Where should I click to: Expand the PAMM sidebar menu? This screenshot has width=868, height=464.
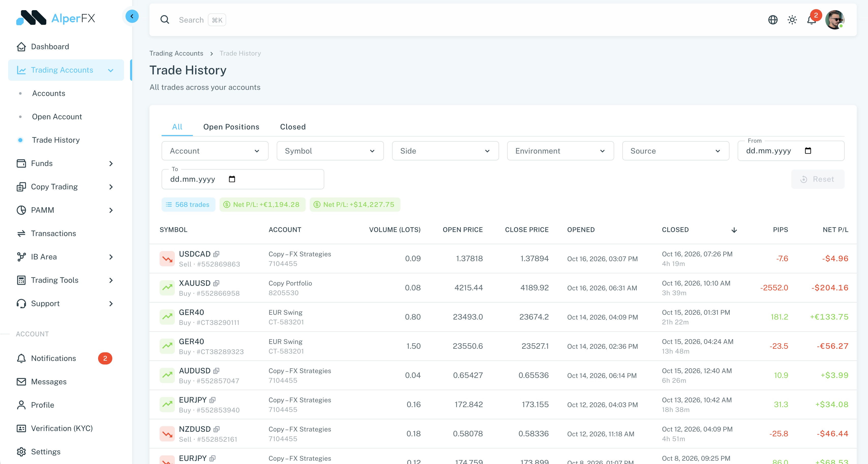tap(66, 210)
